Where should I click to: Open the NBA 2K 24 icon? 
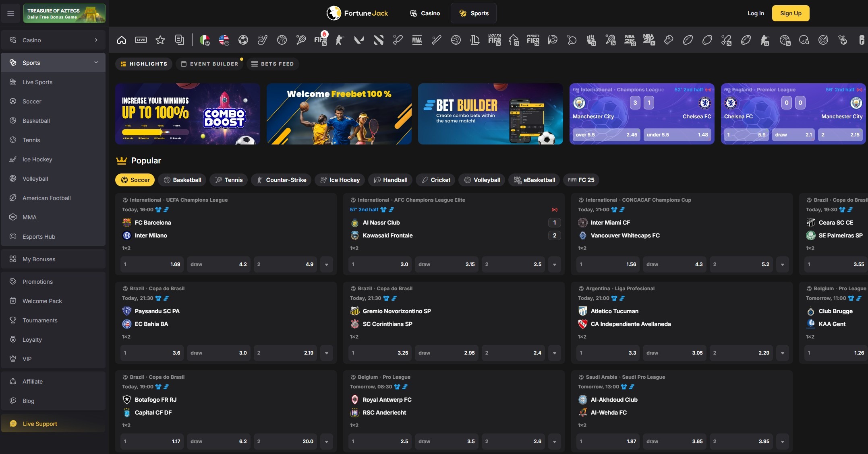click(x=630, y=40)
